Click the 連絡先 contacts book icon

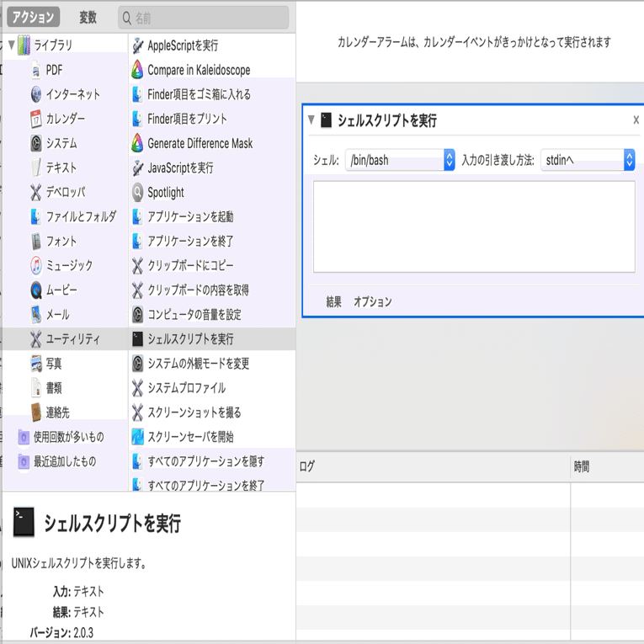tap(35, 412)
